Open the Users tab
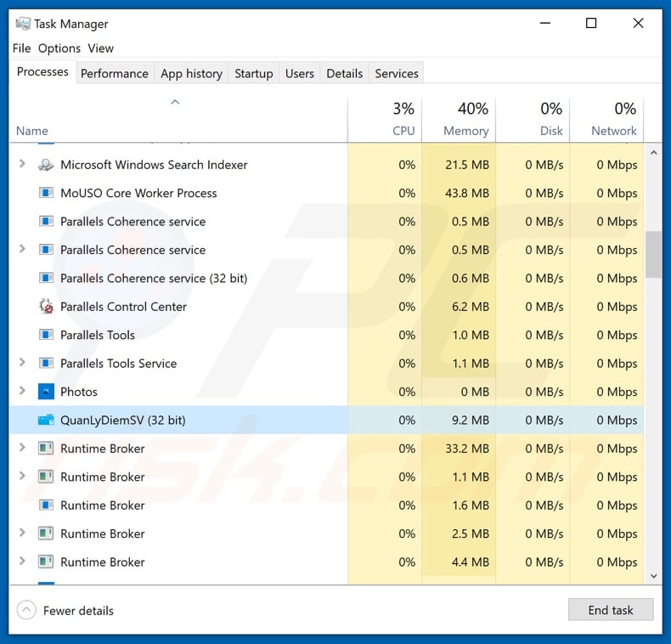Image resolution: width=671 pixels, height=644 pixels. 300,74
